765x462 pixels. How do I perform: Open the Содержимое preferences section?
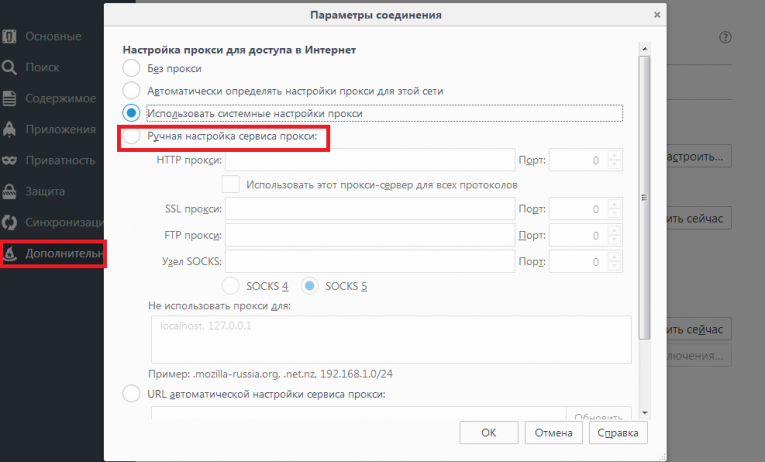click(x=60, y=99)
